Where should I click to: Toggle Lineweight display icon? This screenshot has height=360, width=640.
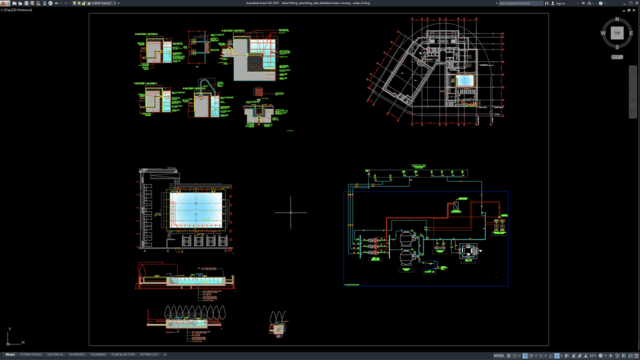click(567, 356)
